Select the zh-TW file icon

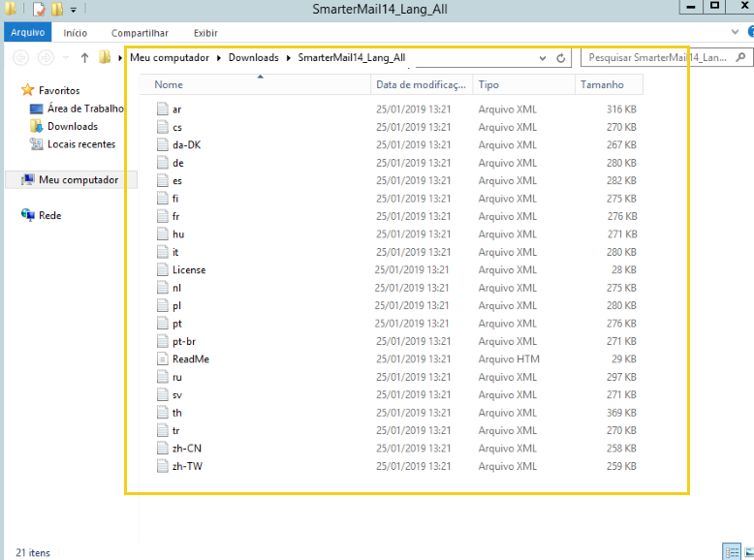(163, 466)
